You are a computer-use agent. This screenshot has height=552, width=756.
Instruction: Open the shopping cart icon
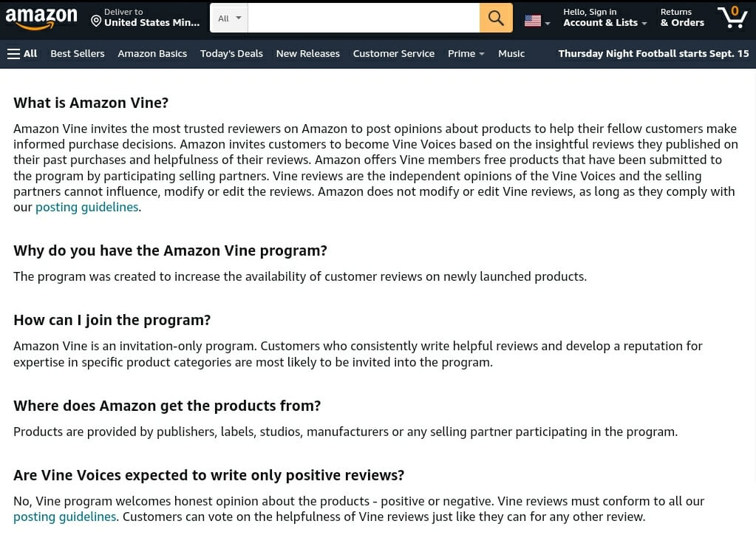[x=732, y=17]
